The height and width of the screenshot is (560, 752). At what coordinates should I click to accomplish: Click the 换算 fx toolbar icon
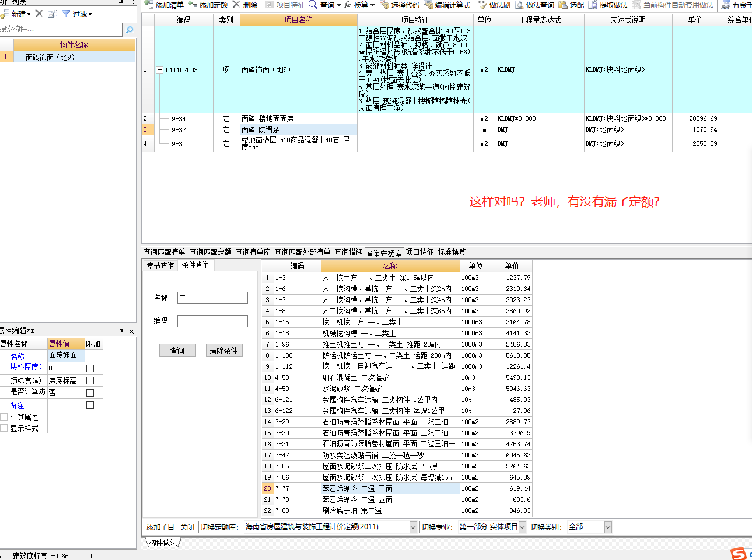(348, 5)
